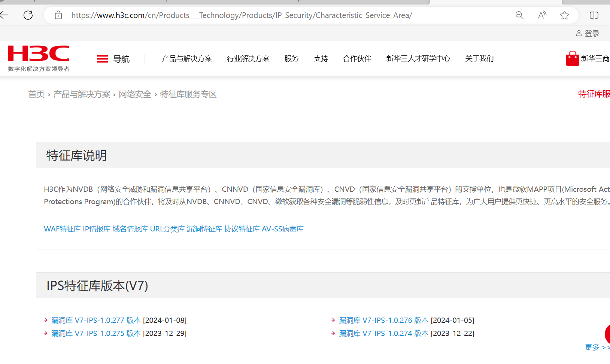Screen dimensions: 610x364
Task: Open the 域名情报库 link
Action: coord(130,229)
